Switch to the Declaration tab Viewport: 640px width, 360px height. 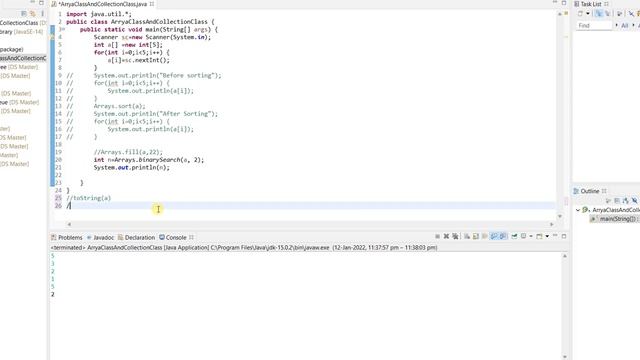pyautogui.click(x=136, y=237)
